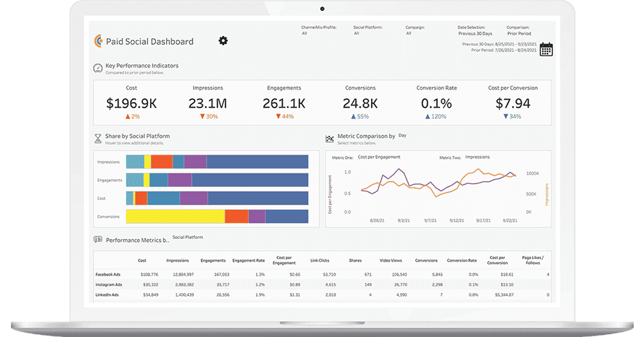644x337 pixels.
Task: Sort by the Link Clicks column header
Action: tap(319, 260)
